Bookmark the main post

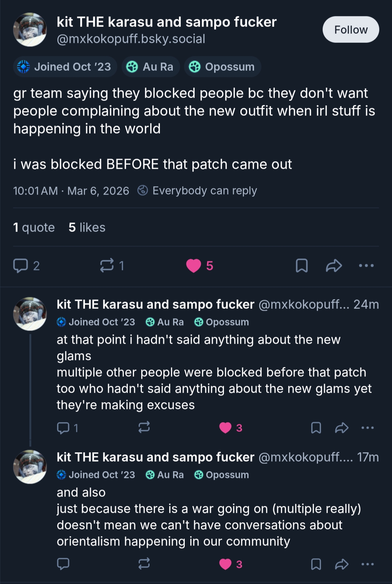tap(302, 266)
